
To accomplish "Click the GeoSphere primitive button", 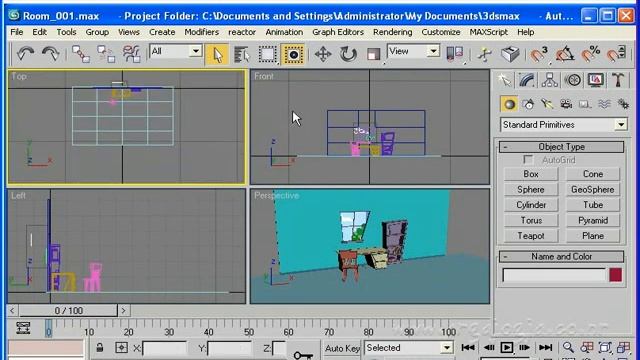I will pyautogui.click(x=593, y=189).
